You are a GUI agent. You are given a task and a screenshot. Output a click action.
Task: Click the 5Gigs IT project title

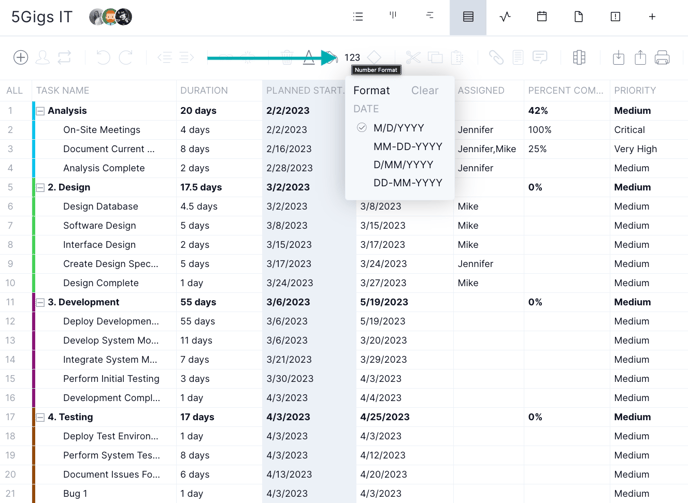tap(42, 17)
